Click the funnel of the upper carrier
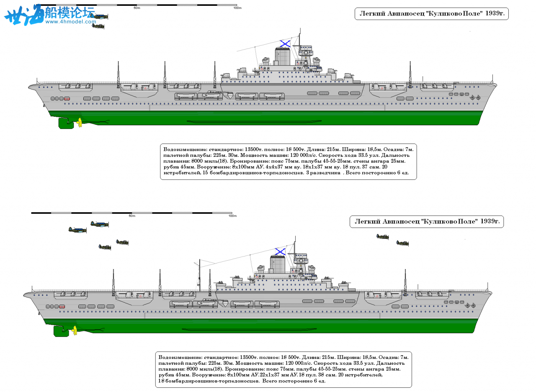Screen dimensions: 536x392 (x=283, y=56)
